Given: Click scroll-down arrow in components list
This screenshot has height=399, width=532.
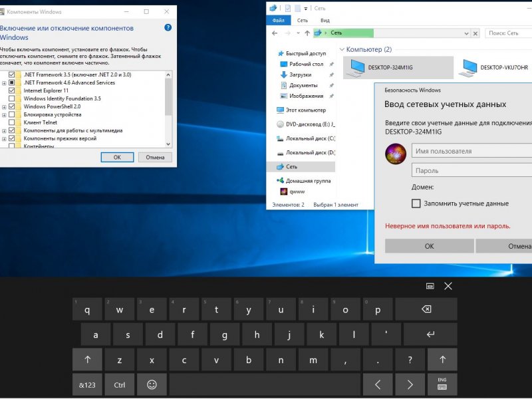Looking at the screenshot, I should (168, 144).
